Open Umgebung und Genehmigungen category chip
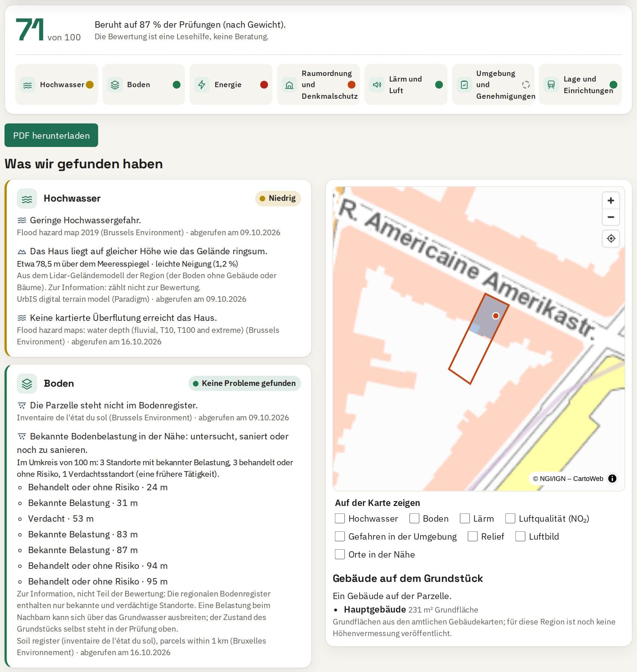Viewport: 637px width, 672px height. tap(493, 85)
